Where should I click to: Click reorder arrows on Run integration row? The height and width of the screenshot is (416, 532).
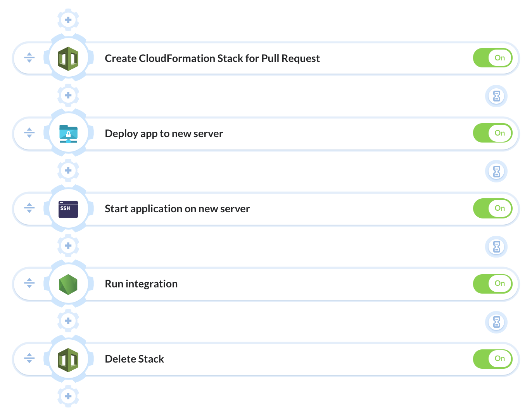(x=29, y=284)
